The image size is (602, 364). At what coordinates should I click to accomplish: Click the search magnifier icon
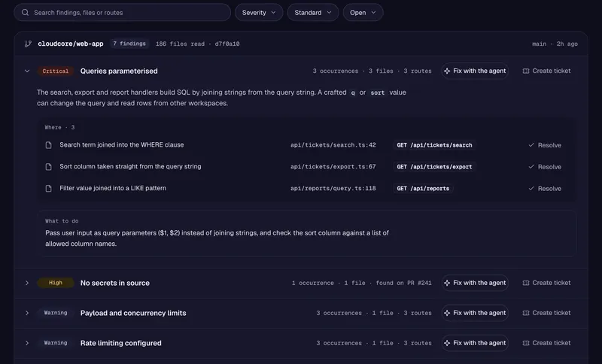(25, 12)
